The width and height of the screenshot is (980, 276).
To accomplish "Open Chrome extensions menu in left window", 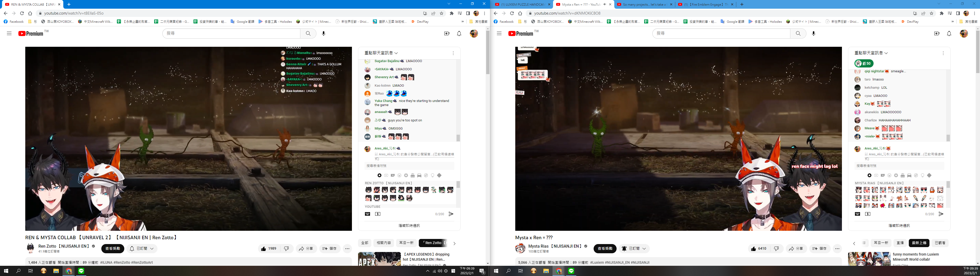I will 451,13.
